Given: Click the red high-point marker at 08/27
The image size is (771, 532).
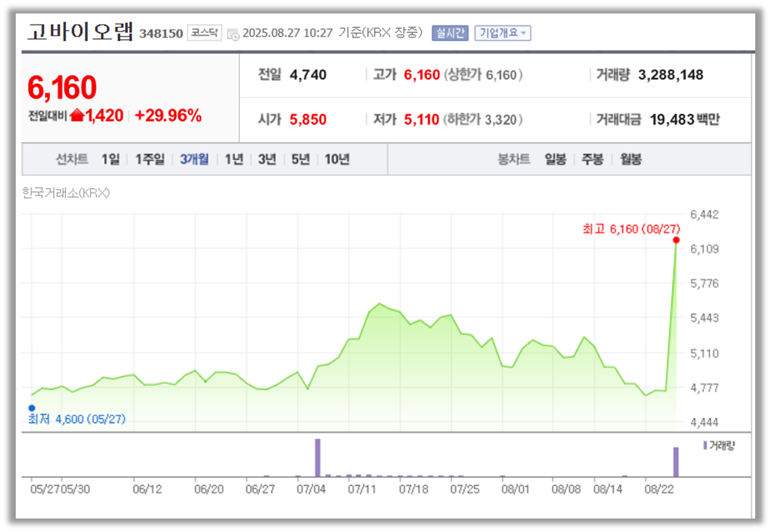Looking at the screenshot, I should pos(676,240).
